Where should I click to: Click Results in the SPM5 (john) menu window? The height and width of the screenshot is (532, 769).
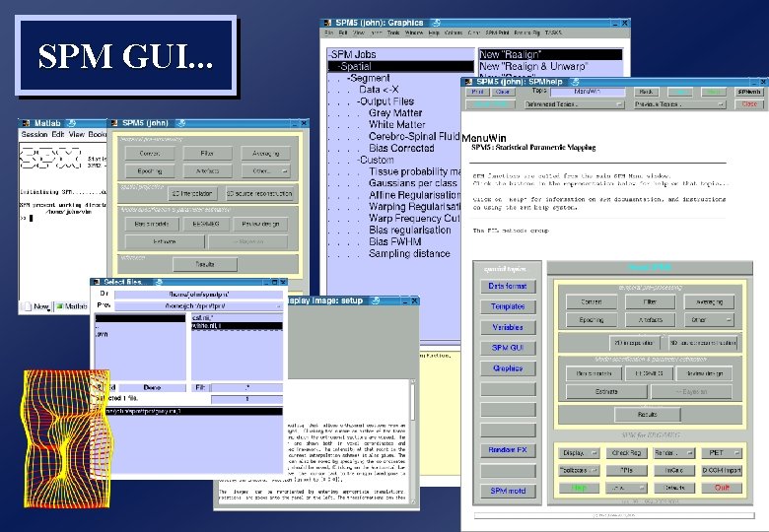[x=205, y=264]
